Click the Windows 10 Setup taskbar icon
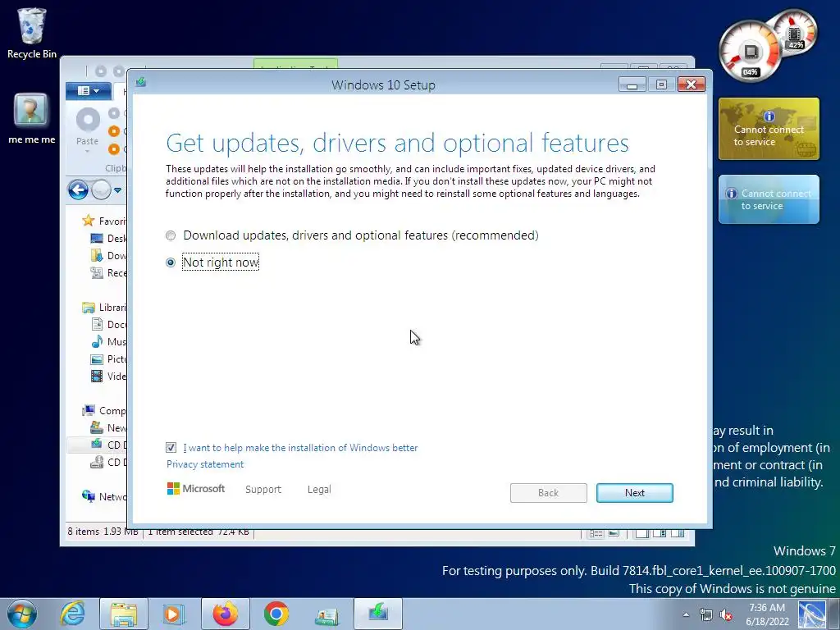The image size is (840, 630). [x=377, y=614]
